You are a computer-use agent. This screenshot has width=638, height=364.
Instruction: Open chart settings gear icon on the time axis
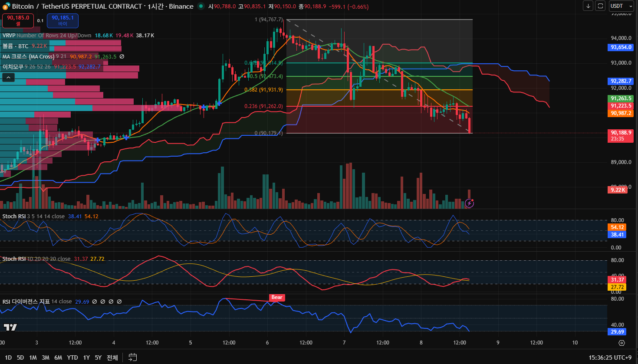tap(622, 343)
